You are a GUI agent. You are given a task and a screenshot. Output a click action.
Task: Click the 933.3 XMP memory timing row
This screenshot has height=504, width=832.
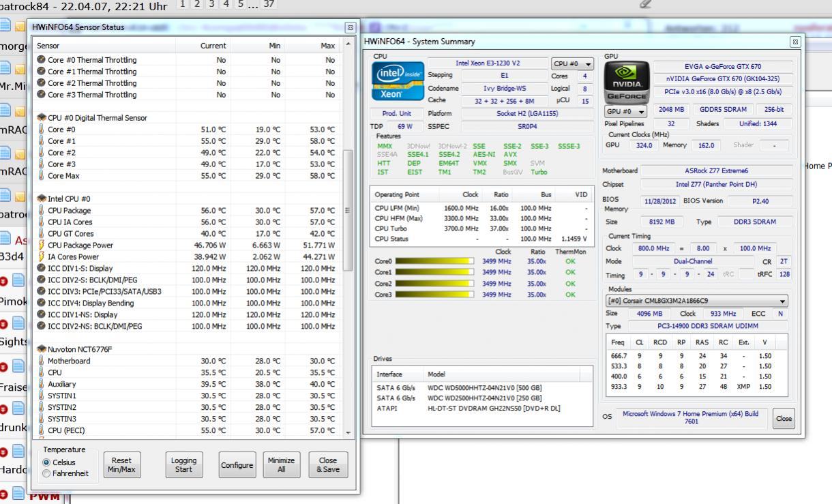point(696,387)
